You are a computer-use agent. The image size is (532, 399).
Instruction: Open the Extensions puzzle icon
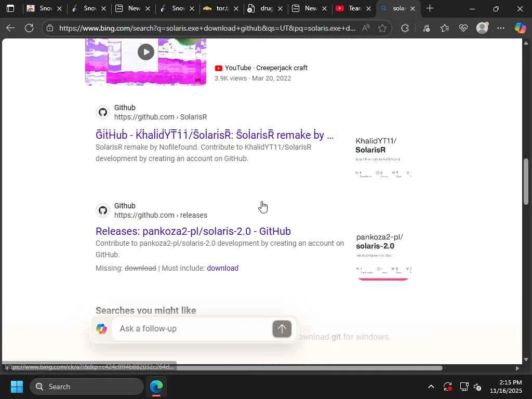[405, 28]
